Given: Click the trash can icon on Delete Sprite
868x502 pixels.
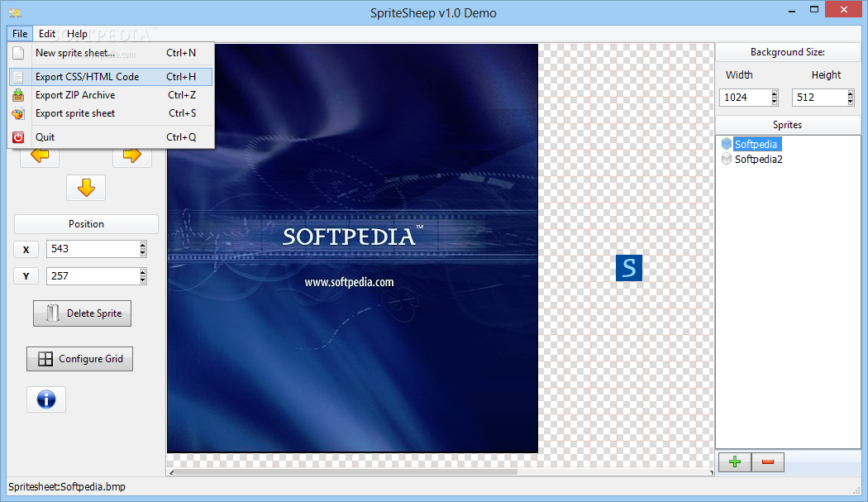Looking at the screenshot, I should click(x=53, y=313).
